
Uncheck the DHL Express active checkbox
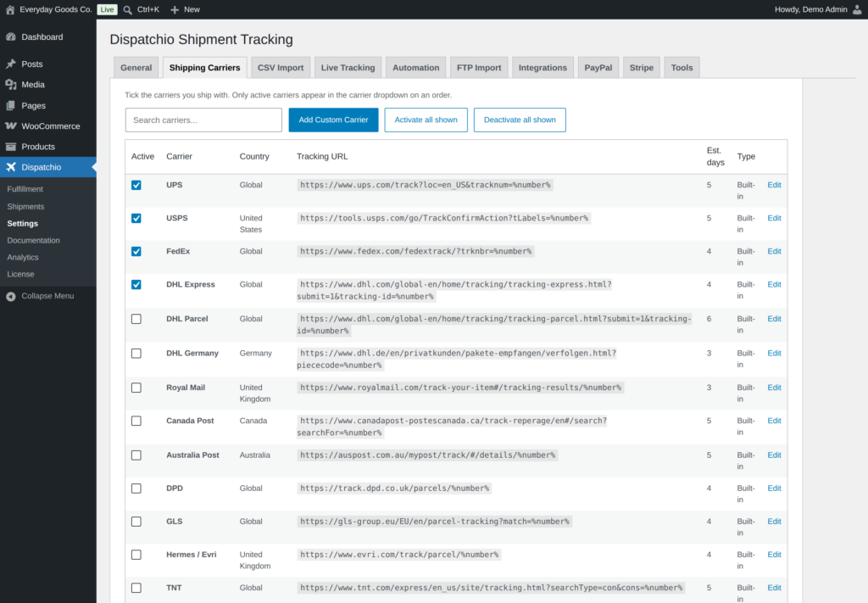pyautogui.click(x=136, y=285)
